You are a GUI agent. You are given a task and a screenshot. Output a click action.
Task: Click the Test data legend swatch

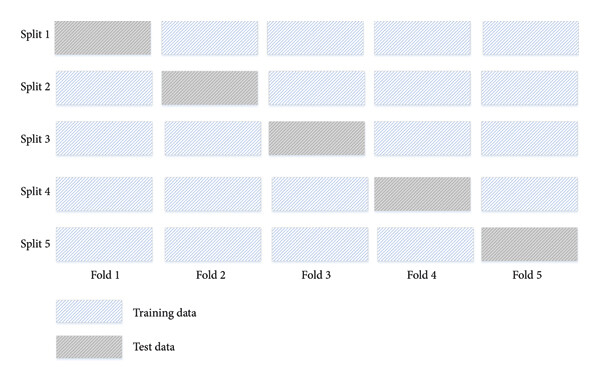click(x=89, y=347)
